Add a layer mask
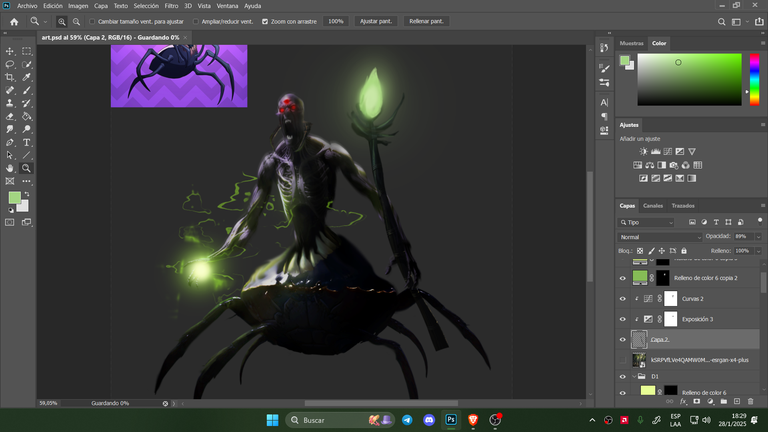The height and width of the screenshot is (432, 768). [x=696, y=401]
